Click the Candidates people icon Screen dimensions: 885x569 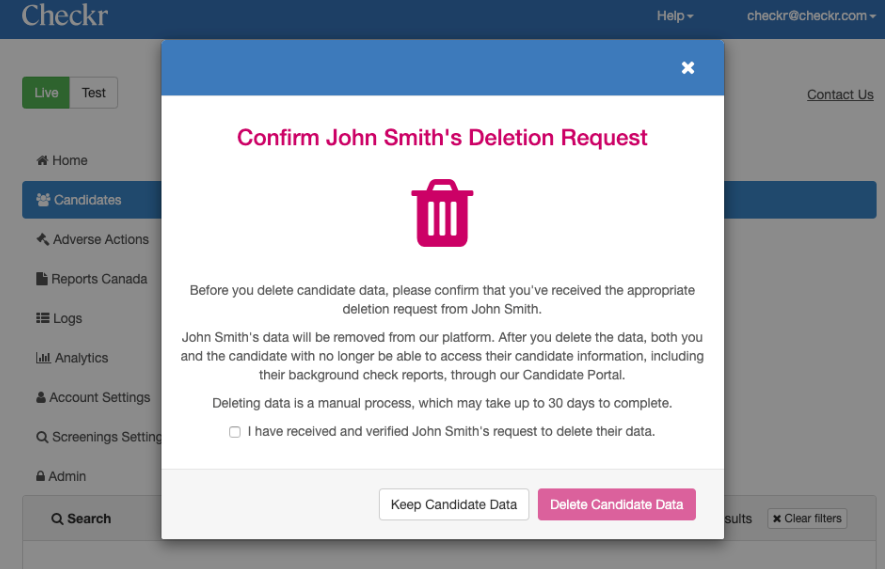coord(43,200)
